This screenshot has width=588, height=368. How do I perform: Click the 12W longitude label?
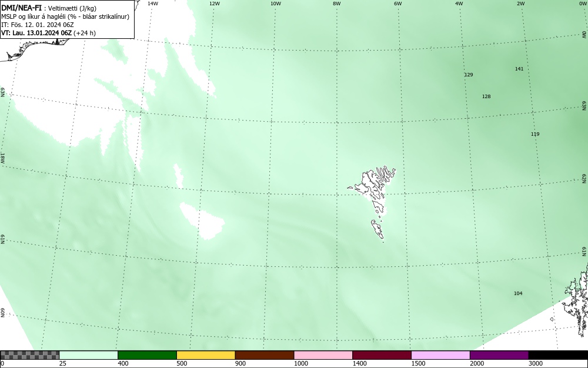[214, 4]
